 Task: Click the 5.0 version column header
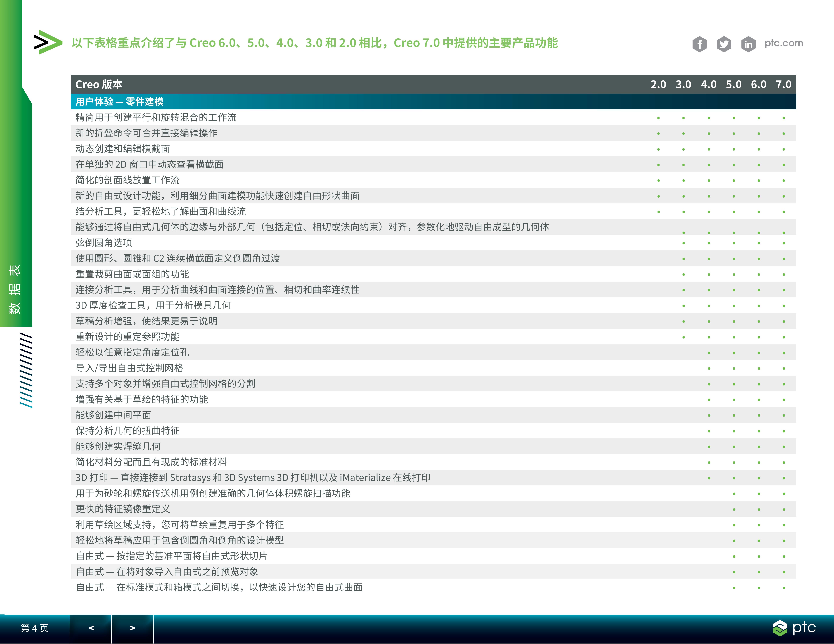tap(734, 84)
